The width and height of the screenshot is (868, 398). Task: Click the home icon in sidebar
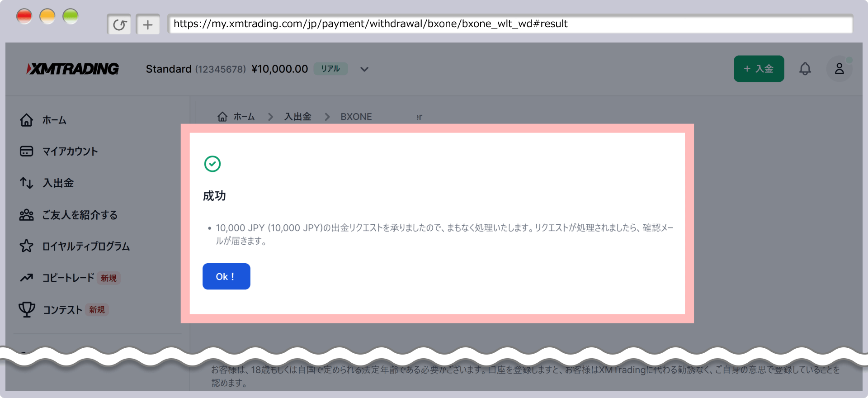(27, 120)
